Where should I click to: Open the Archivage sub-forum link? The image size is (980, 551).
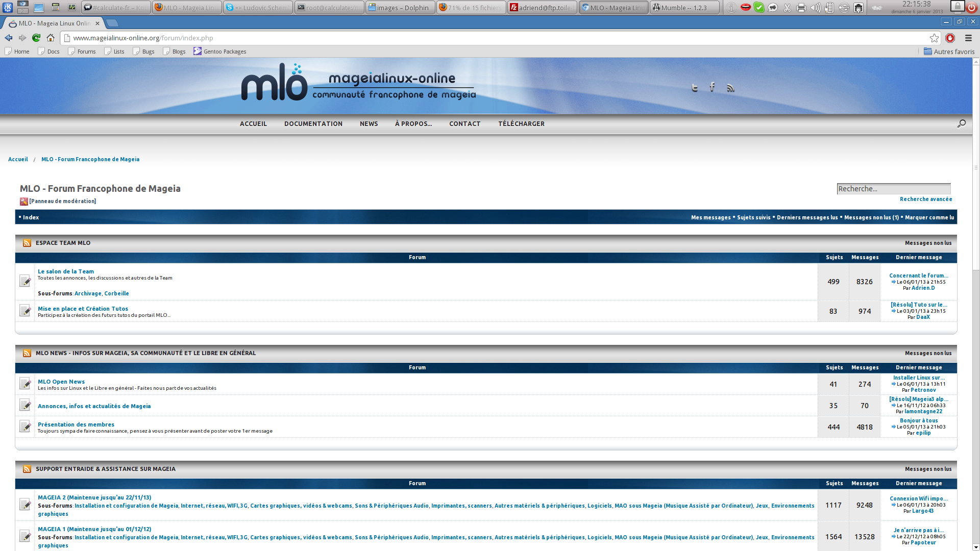tap(88, 293)
